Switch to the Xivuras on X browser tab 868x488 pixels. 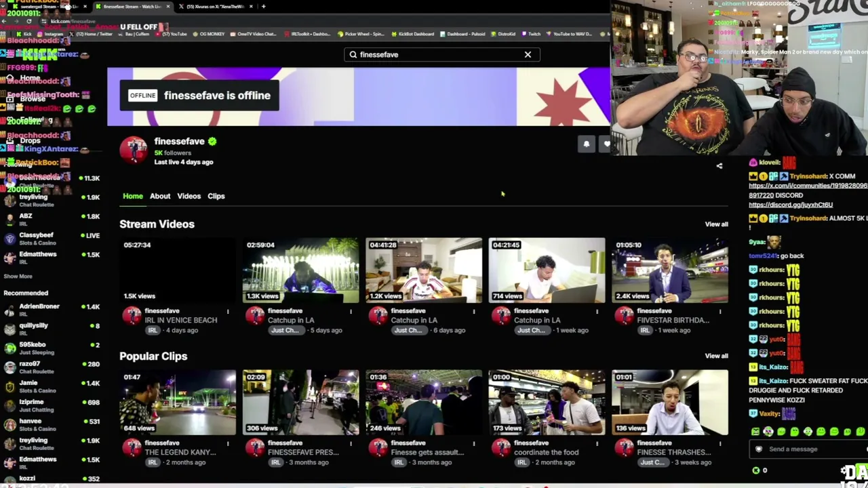tap(215, 6)
